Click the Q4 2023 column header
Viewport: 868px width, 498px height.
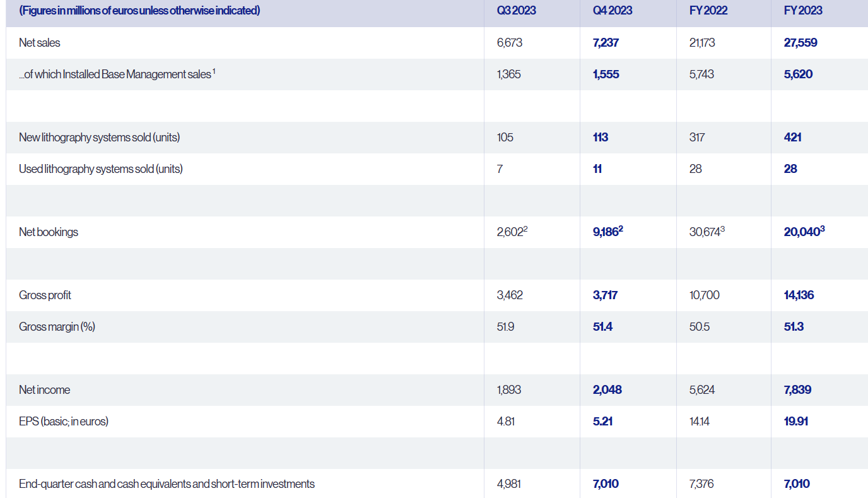pos(613,11)
